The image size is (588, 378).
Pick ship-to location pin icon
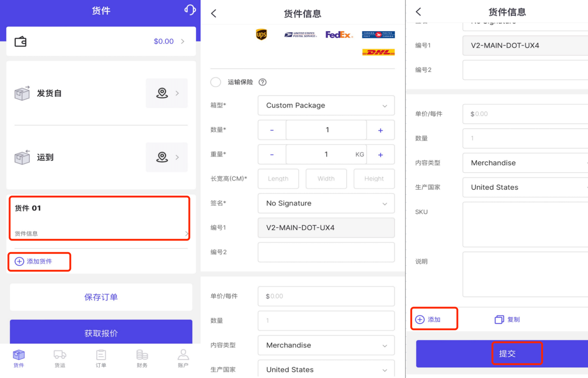pos(162,157)
